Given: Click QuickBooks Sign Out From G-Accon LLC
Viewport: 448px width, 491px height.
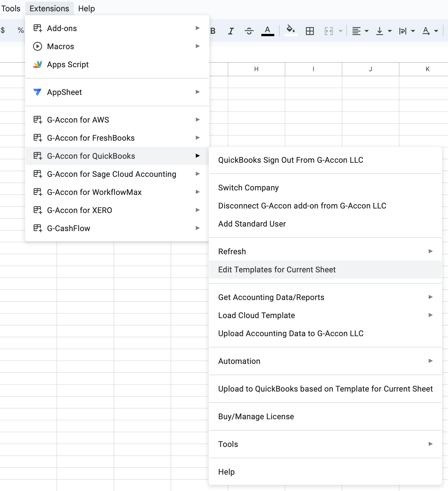Looking at the screenshot, I should tap(325, 160).
